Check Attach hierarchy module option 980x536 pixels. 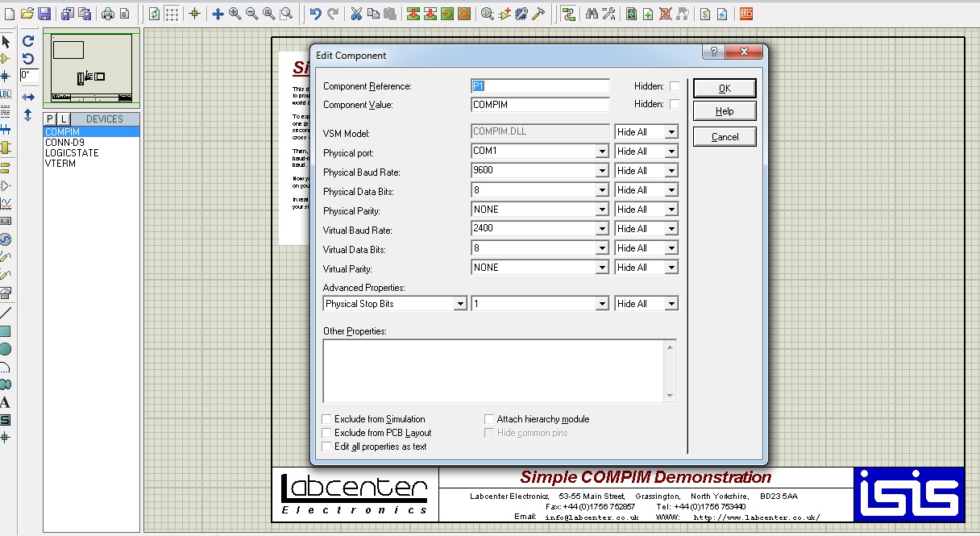(x=489, y=419)
